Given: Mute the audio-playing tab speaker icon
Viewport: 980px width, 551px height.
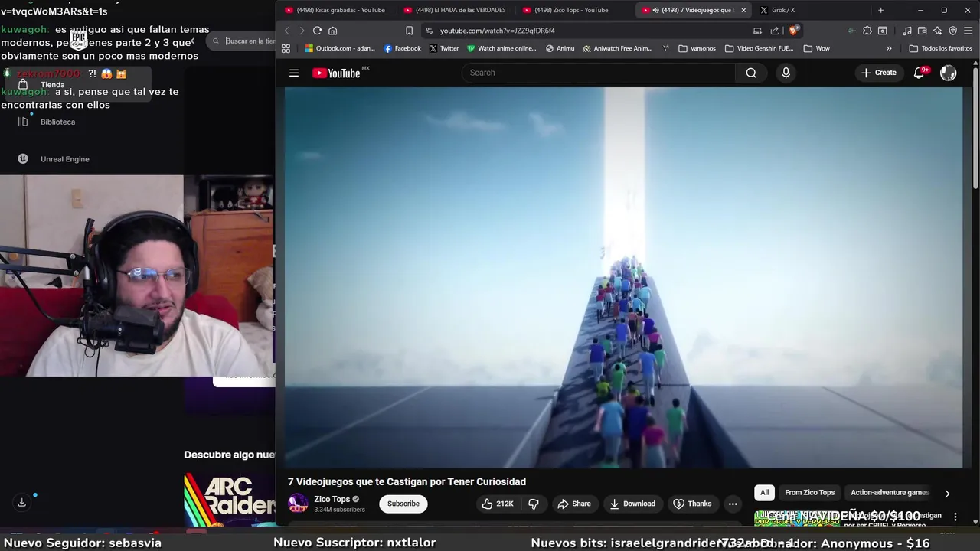Looking at the screenshot, I should point(655,10).
